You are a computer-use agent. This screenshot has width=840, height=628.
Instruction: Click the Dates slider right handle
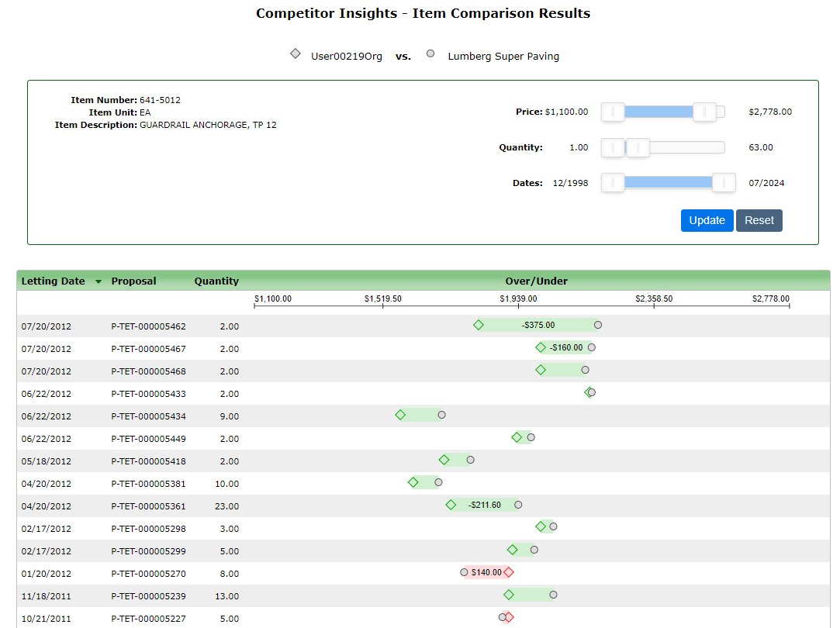[724, 183]
